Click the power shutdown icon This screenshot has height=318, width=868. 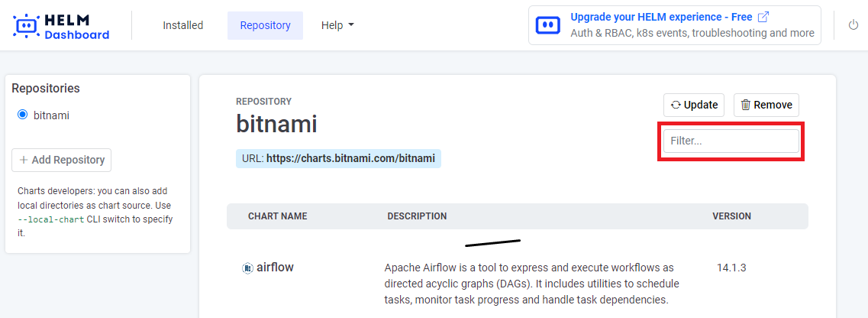tap(853, 25)
